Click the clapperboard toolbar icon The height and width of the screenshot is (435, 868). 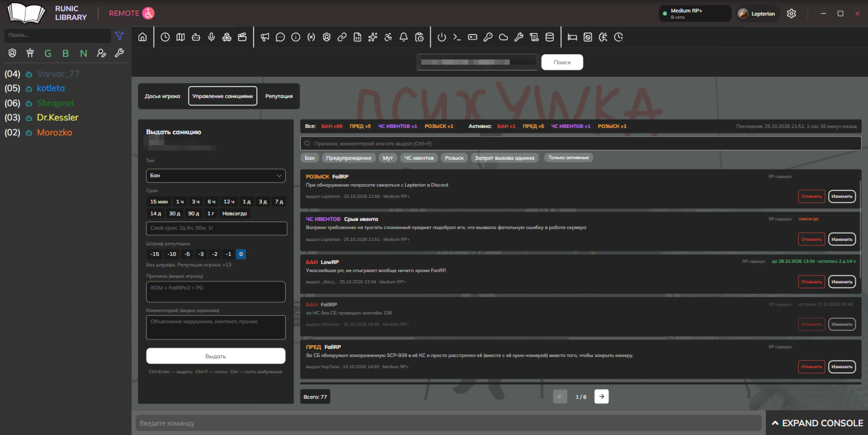(242, 37)
